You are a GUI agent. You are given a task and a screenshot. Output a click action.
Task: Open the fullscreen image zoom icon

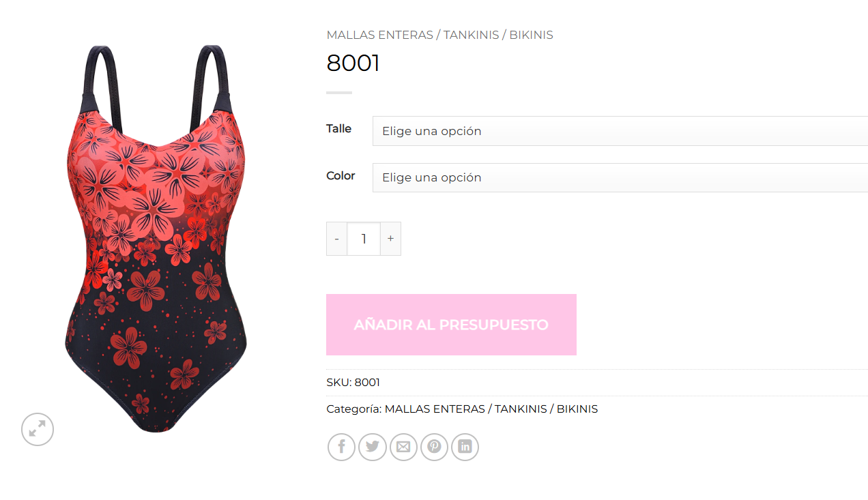(38, 430)
